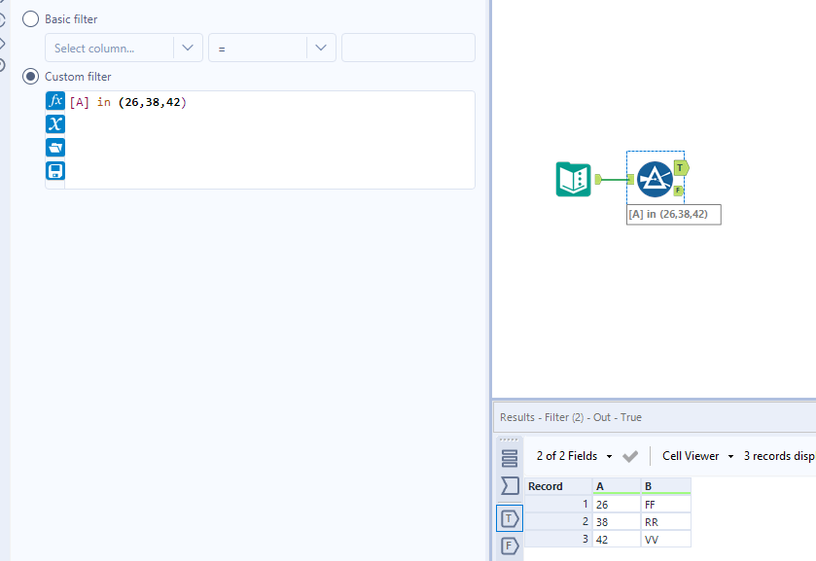Save the expression with disk icon

(x=55, y=171)
